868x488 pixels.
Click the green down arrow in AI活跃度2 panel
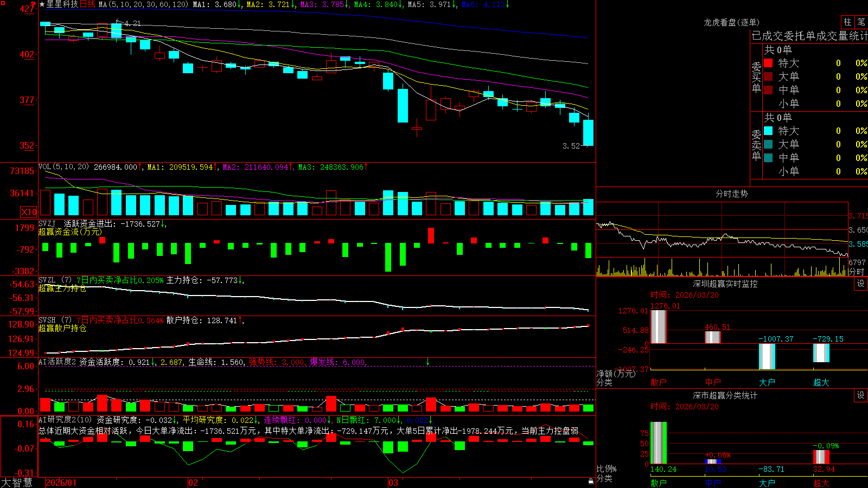click(x=427, y=362)
